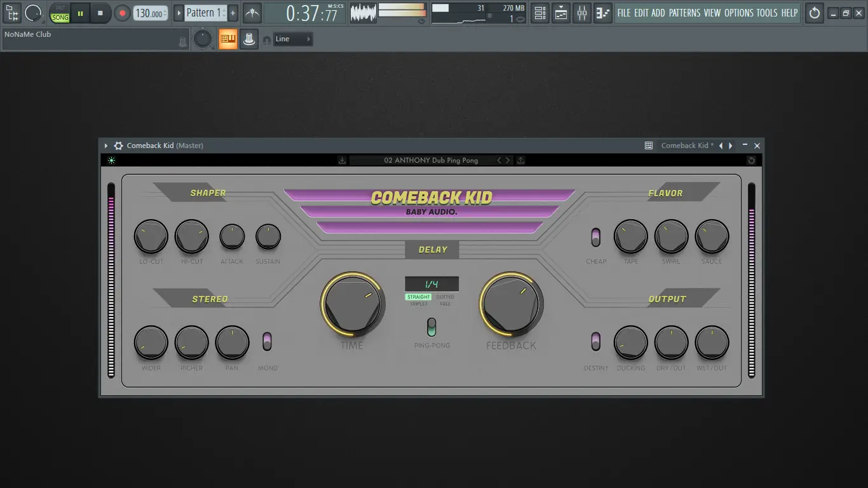868x488 pixels.
Task: Click the WET/OUT knob
Action: click(x=712, y=343)
